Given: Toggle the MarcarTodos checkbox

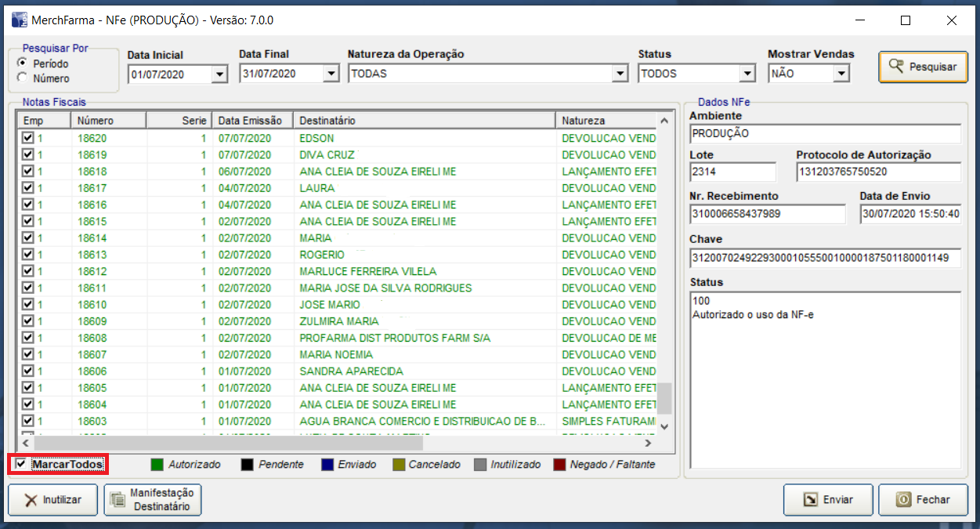Looking at the screenshot, I should click(x=21, y=465).
